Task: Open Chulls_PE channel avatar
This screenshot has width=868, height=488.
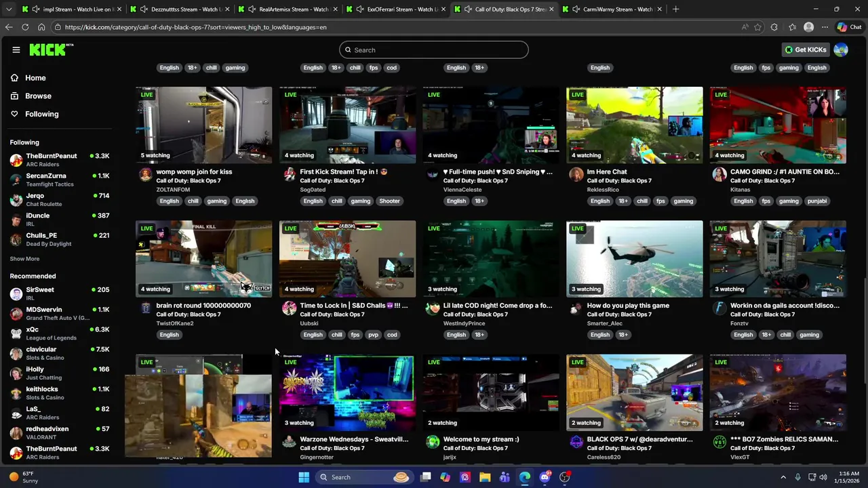Action: click(16, 239)
